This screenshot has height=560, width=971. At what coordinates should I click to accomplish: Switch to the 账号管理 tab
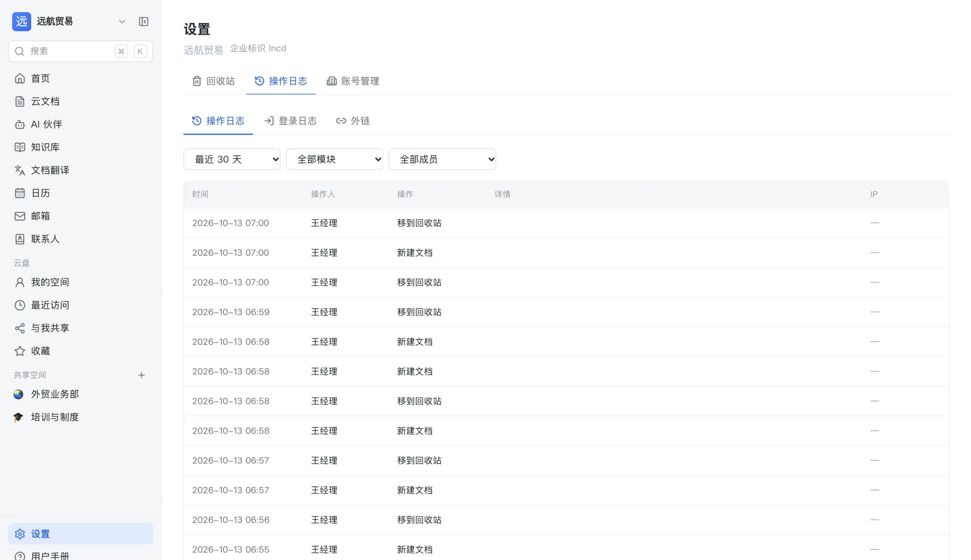pos(353,81)
